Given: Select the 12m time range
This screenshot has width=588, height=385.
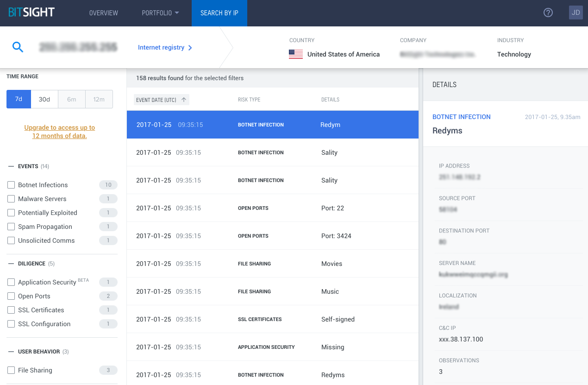Looking at the screenshot, I should pos(99,99).
